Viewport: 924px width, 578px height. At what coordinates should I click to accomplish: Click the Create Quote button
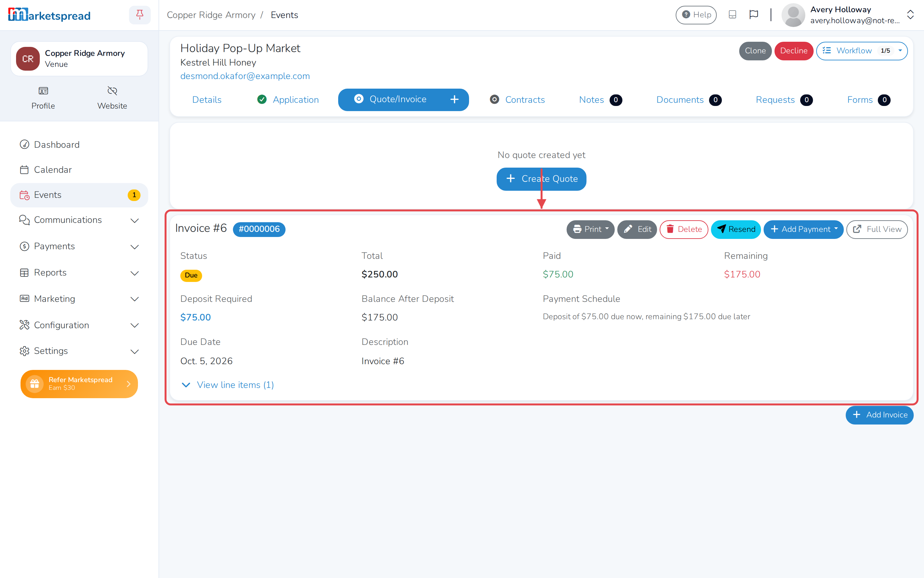pos(542,179)
